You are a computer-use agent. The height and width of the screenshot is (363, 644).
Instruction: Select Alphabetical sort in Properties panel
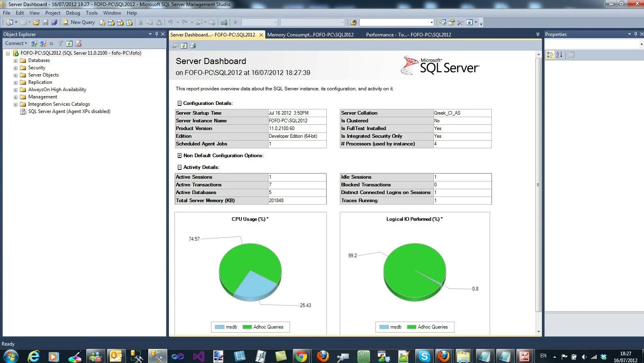559,55
